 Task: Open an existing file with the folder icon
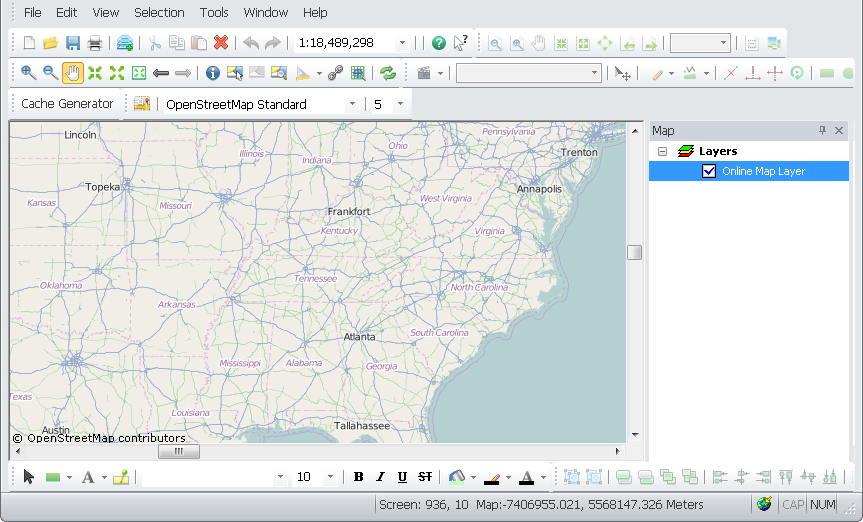click(x=51, y=43)
